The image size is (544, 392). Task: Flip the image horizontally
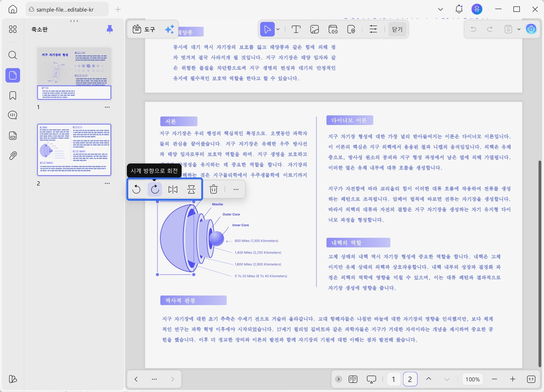[173, 189]
